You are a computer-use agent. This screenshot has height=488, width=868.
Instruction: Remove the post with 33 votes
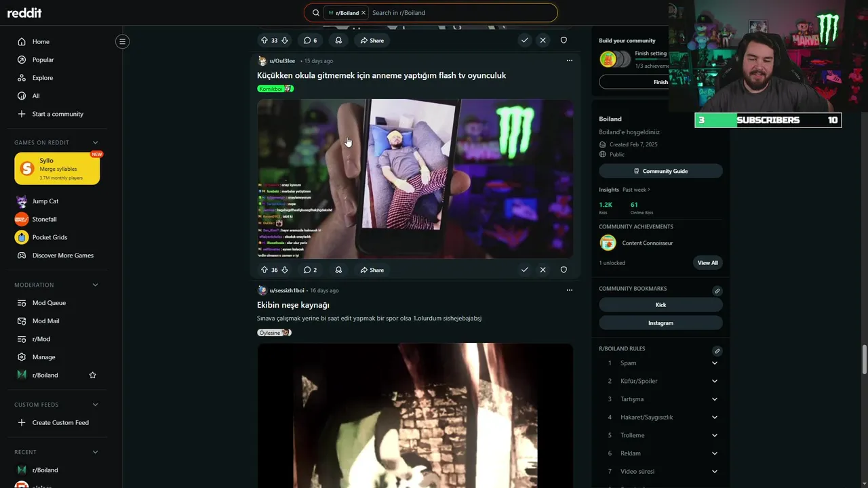coord(542,41)
